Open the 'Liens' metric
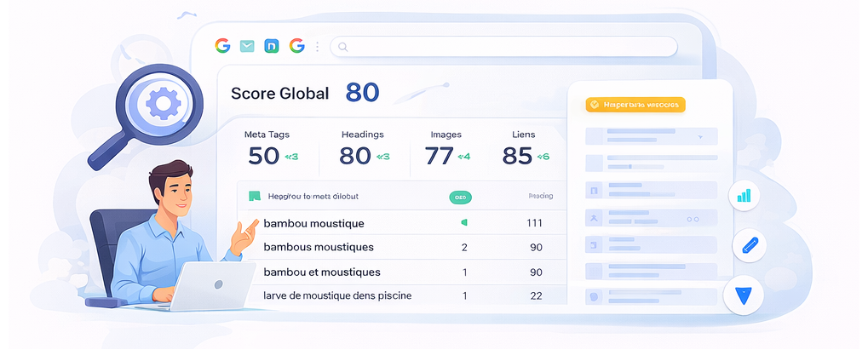The width and height of the screenshot is (868, 361). pyautogui.click(x=524, y=135)
